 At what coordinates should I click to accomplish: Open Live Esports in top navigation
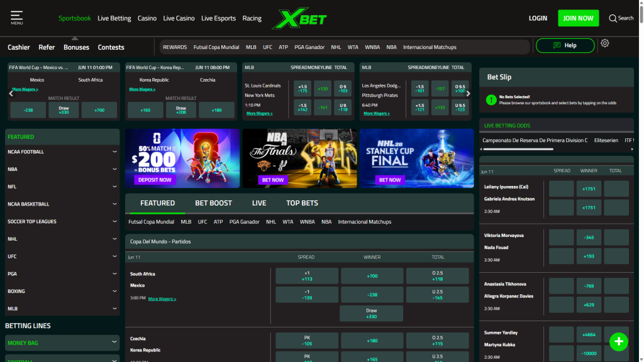[x=218, y=18]
